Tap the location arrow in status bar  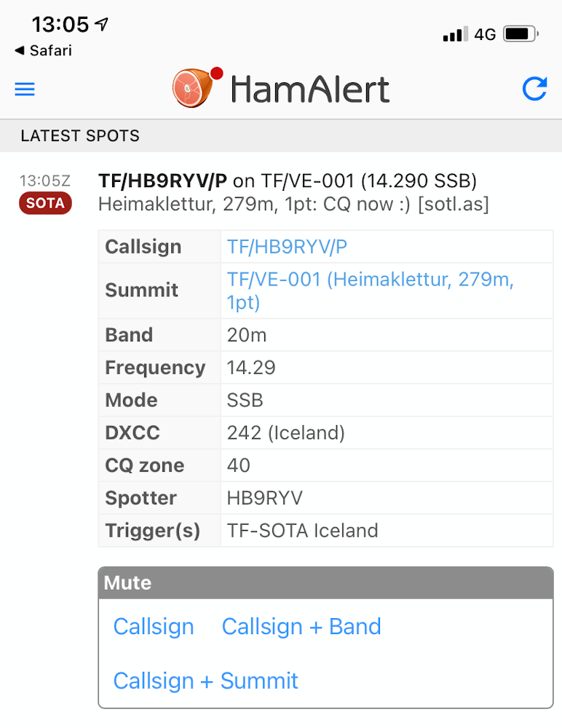click(102, 24)
